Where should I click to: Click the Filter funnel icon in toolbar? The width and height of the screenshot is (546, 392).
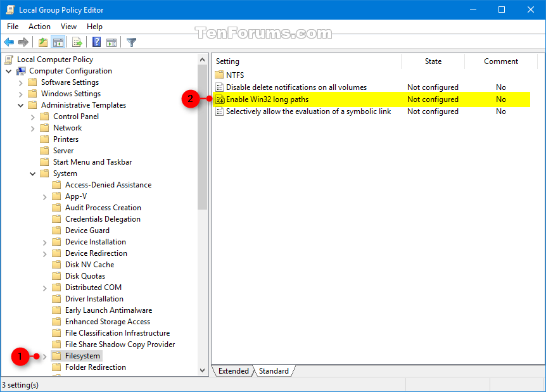click(x=131, y=42)
